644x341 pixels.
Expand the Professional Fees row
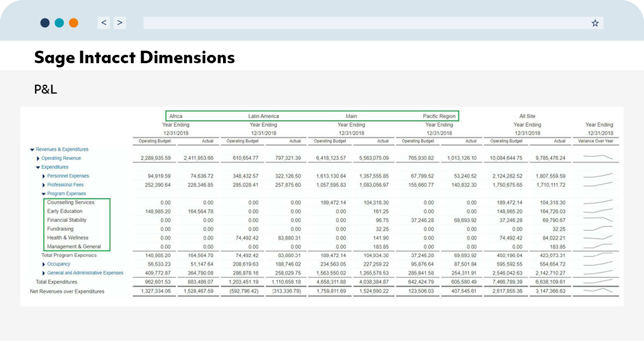point(44,185)
